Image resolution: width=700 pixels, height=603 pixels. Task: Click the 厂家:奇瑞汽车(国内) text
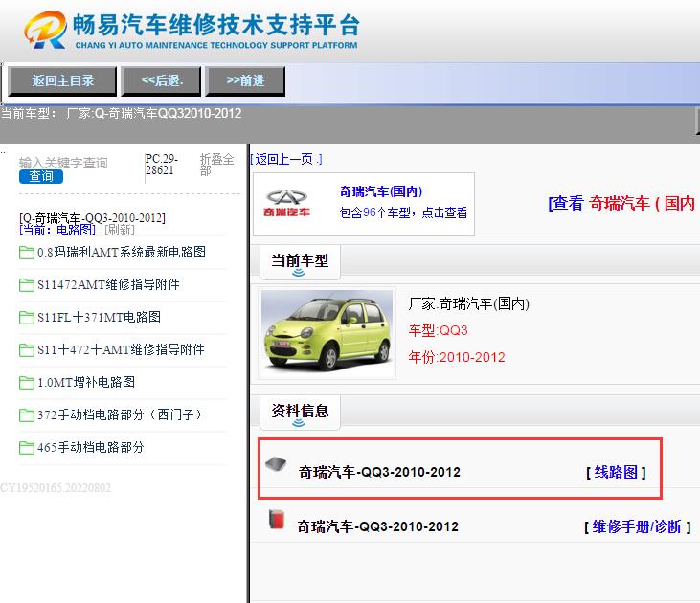point(469,304)
